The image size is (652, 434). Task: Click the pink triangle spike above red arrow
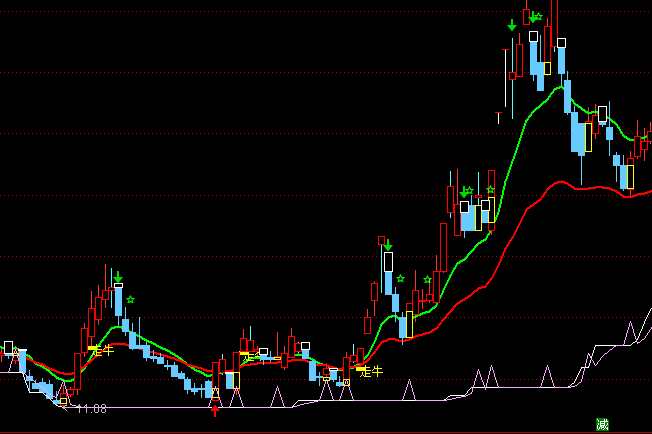pyautogui.click(x=215, y=392)
